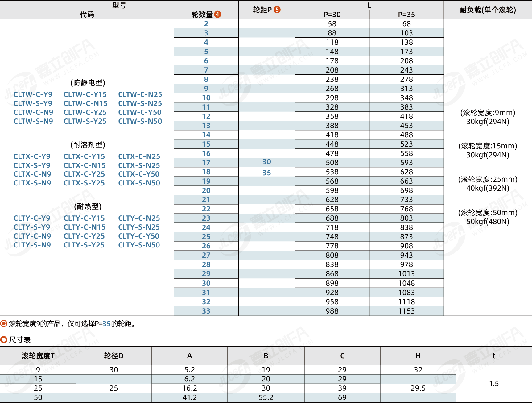Image resolution: width=532 pixels, height=403 pixels.
Task: Click length value 748 under P=30
Action: point(332,237)
